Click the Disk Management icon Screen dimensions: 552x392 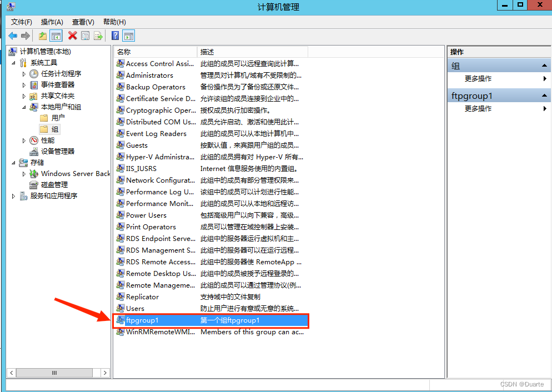(34, 185)
